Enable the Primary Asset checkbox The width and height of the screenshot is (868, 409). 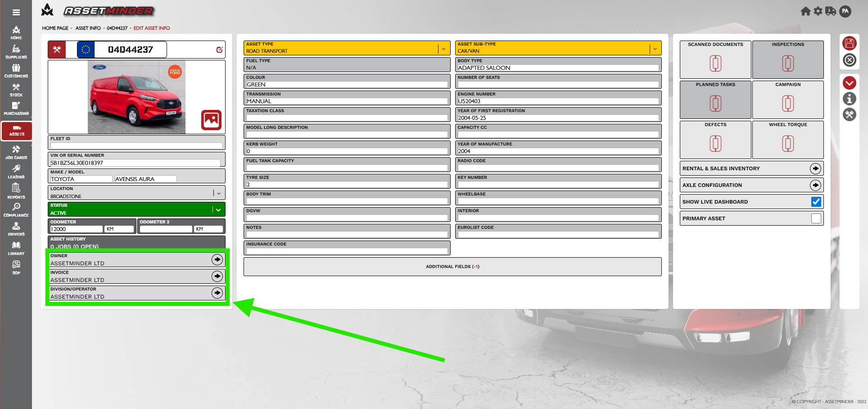click(816, 218)
